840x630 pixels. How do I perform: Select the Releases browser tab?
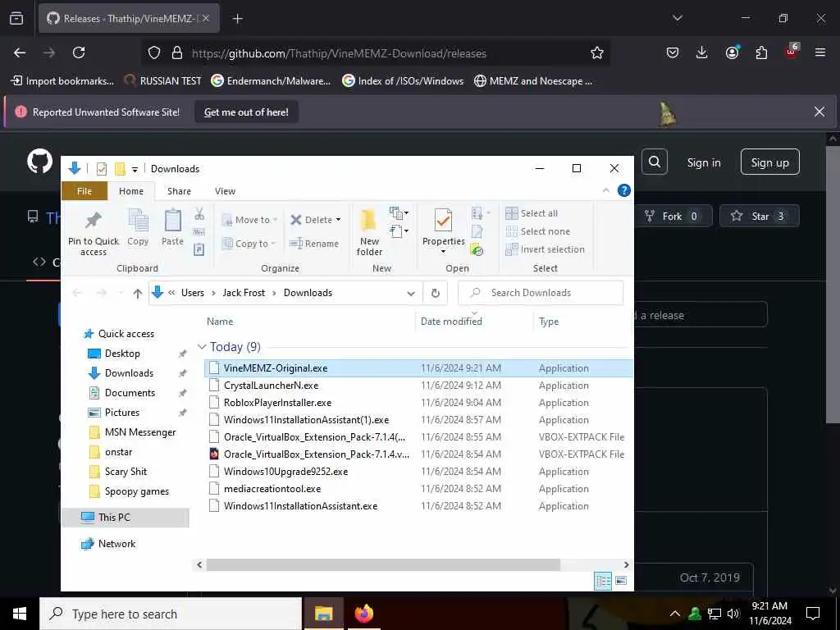129,18
